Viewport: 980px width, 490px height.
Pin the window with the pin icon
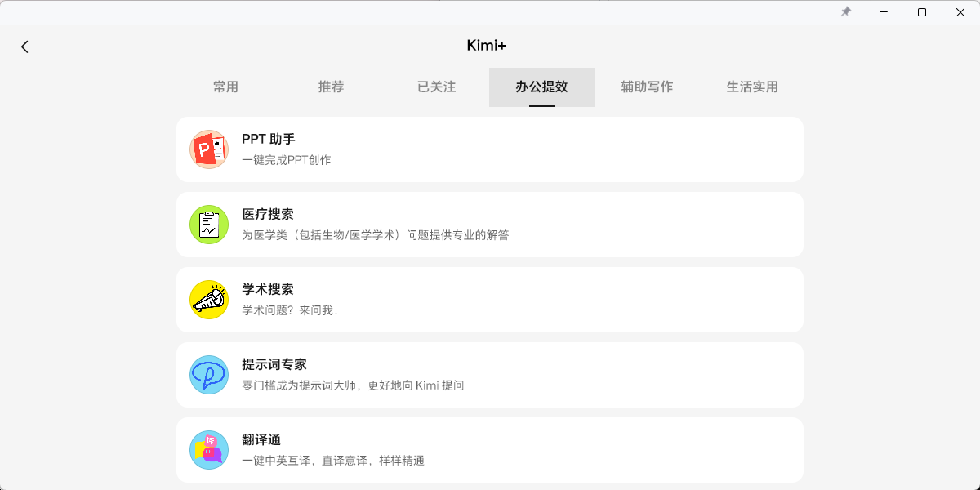[846, 12]
